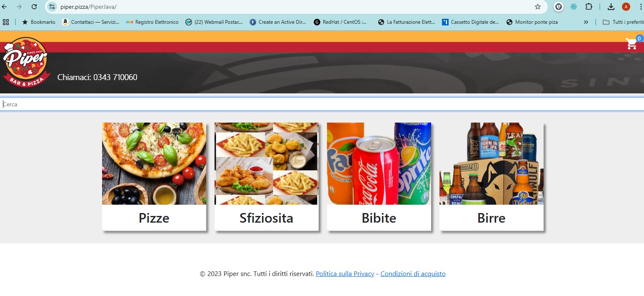Screen dimensions: 644x296
Task: Open the Chrome three-dot menu
Action: point(641,7)
